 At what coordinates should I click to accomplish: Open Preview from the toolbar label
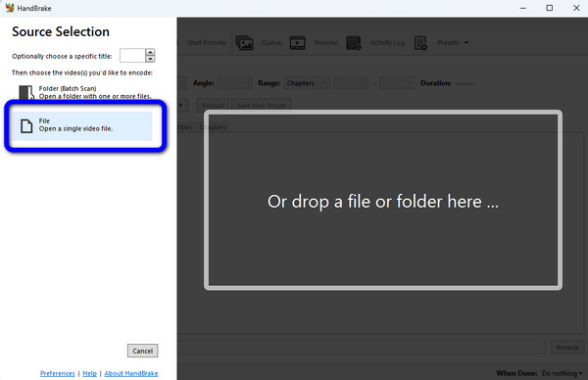[325, 43]
